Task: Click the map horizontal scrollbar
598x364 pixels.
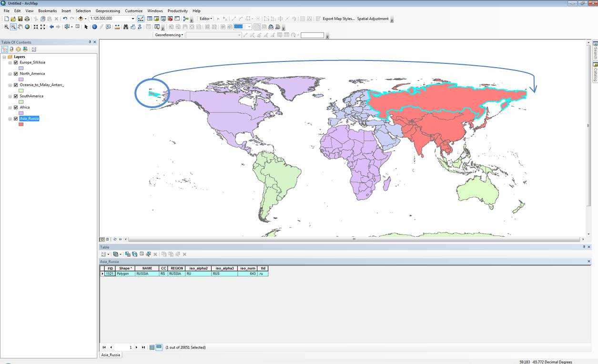Action: point(354,239)
